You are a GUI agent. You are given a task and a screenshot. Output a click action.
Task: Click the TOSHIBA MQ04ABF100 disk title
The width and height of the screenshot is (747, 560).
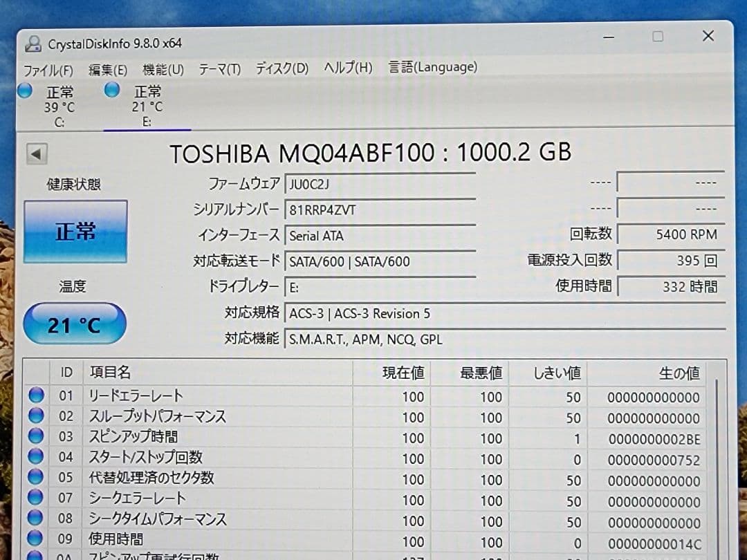click(370, 153)
